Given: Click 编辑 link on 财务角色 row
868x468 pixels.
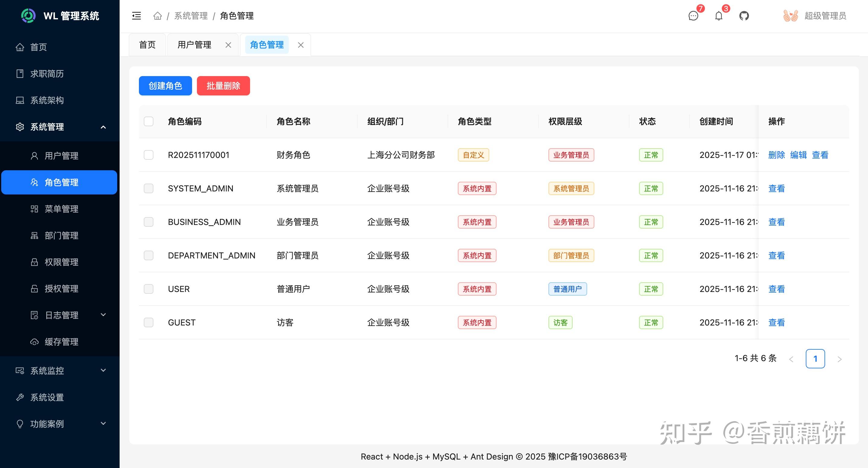Looking at the screenshot, I should pyautogui.click(x=799, y=155).
